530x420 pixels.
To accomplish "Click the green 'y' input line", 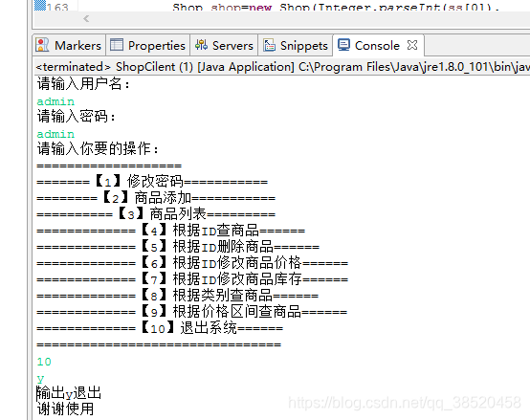I will click(40, 379).
